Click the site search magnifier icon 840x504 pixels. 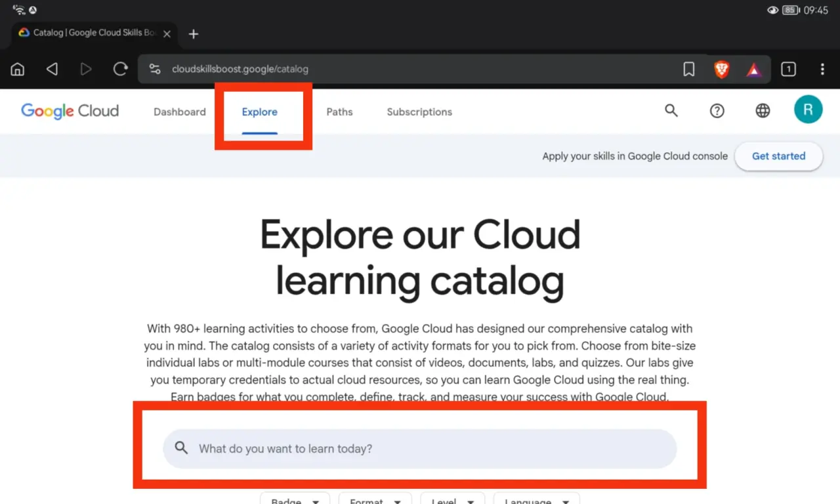[671, 110]
